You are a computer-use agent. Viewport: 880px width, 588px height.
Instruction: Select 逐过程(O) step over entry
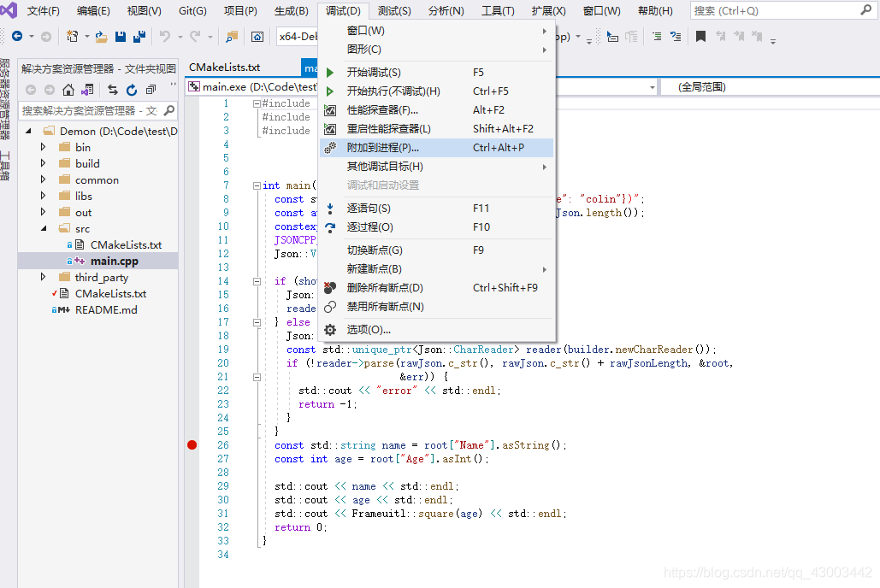tap(437, 227)
